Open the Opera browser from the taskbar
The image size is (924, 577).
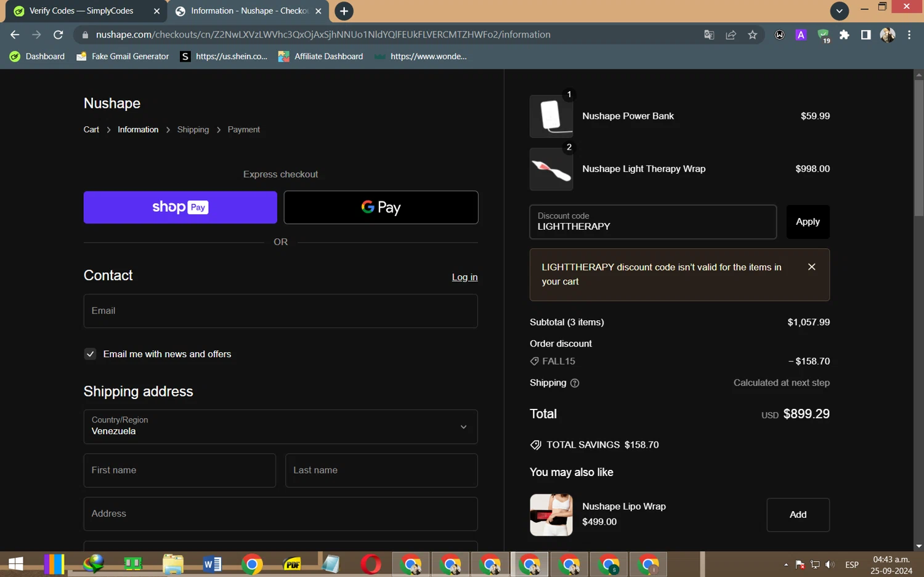[371, 564]
